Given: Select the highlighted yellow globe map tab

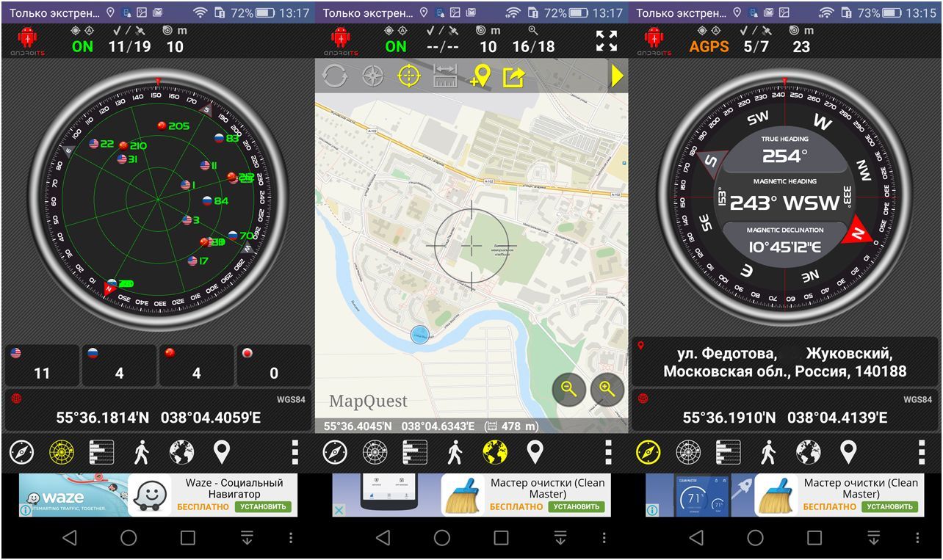Looking at the screenshot, I should [x=495, y=453].
